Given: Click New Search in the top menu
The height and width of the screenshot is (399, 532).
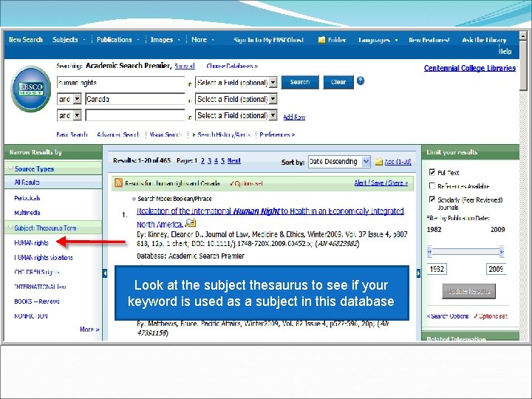Looking at the screenshot, I should (26, 39).
